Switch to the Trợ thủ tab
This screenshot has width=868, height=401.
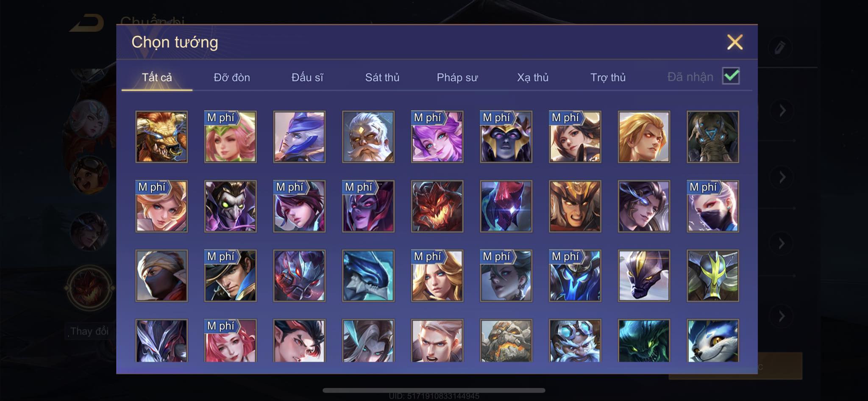pyautogui.click(x=608, y=77)
